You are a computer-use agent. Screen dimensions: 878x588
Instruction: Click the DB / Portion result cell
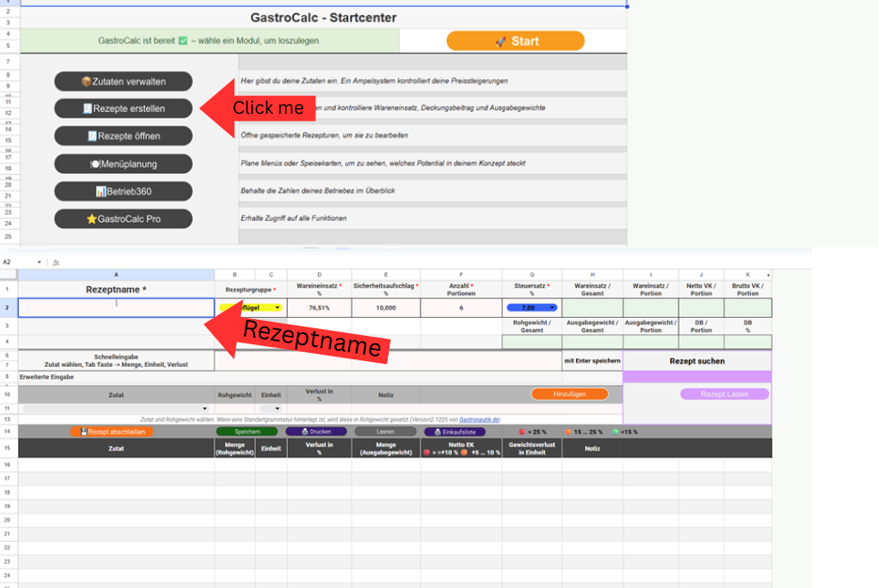pyautogui.click(x=701, y=342)
